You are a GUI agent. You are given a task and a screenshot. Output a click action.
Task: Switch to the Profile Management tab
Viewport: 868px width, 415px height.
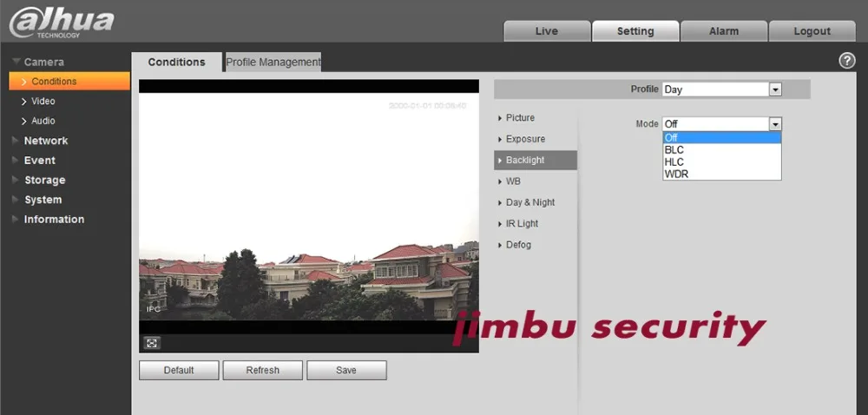(x=273, y=62)
